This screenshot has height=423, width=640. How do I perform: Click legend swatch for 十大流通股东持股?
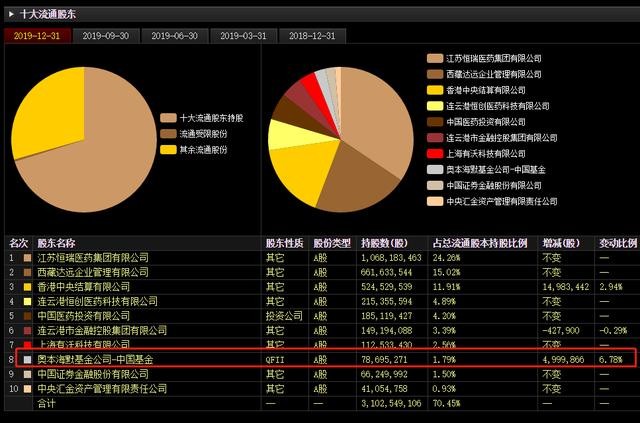168,118
